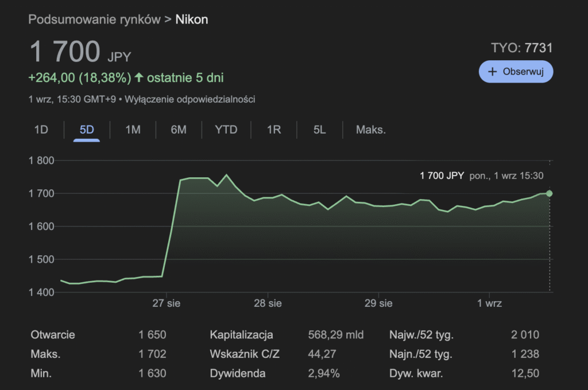Open the Podsumowanie rynków breadcrumb link

(95, 19)
